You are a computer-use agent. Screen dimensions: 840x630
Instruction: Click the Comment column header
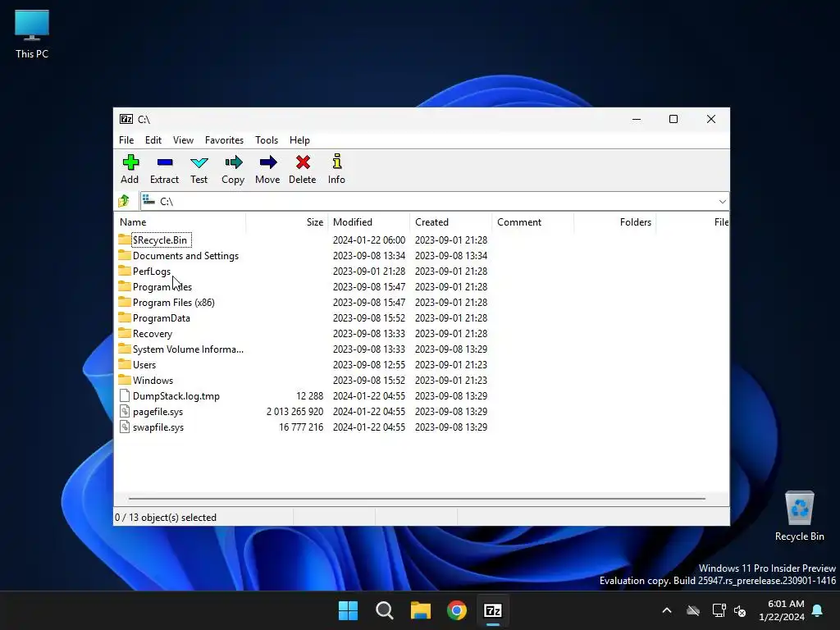(532, 221)
